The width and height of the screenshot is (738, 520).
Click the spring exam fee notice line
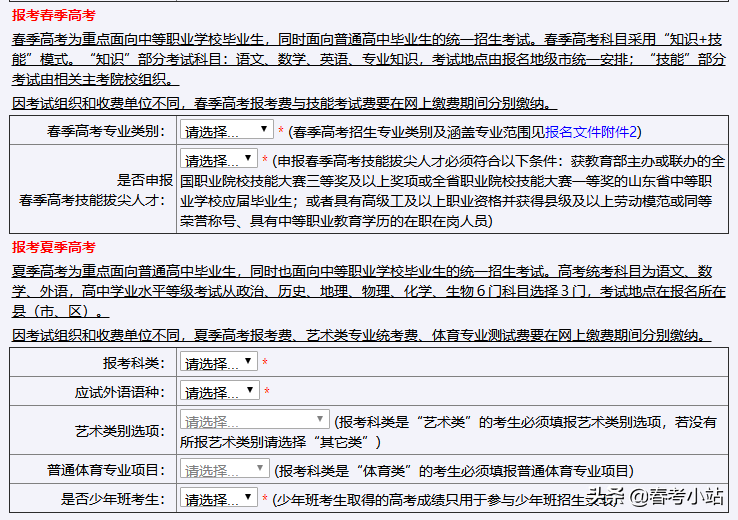point(284,103)
